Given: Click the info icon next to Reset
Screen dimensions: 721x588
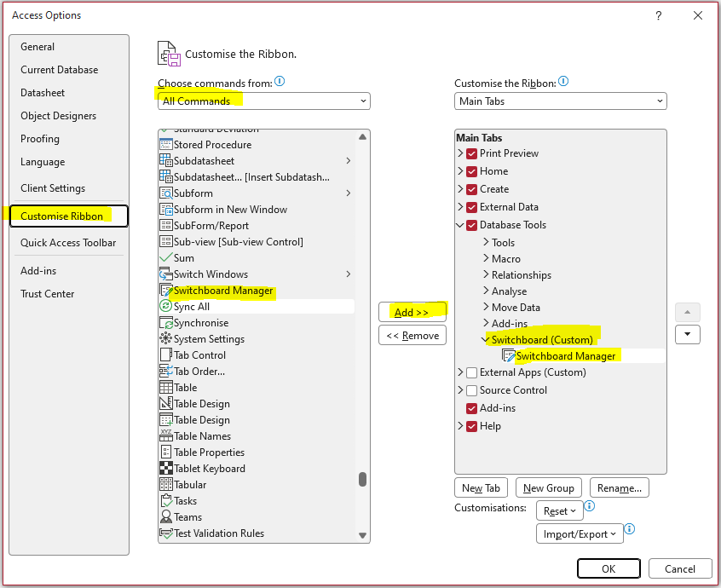Looking at the screenshot, I should (x=590, y=506).
